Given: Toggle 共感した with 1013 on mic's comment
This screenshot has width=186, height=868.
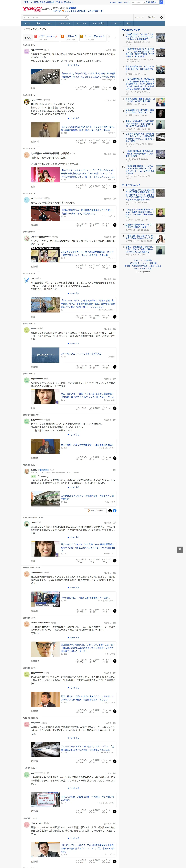Looking at the screenshot, I should (81, 141).
